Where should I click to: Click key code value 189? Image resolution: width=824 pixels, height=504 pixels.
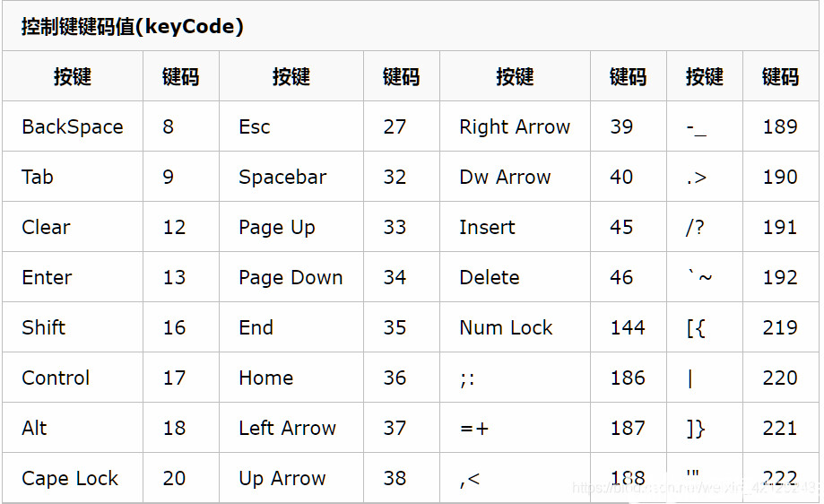(x=781, y=126)
